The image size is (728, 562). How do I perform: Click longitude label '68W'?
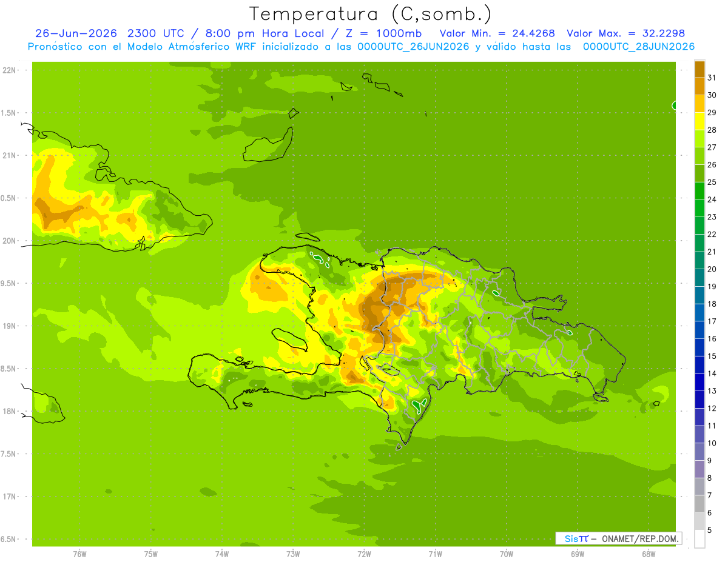tap(649, 554)
